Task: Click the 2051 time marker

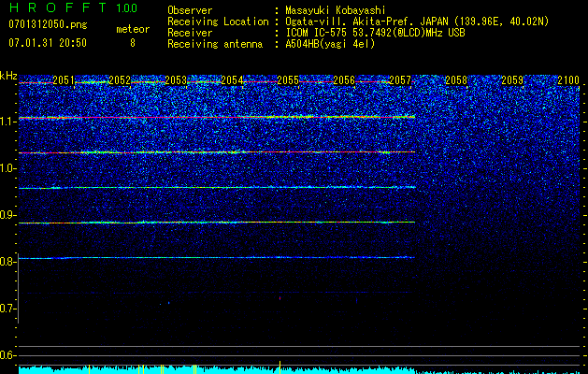Action: (x=64, y=80)
